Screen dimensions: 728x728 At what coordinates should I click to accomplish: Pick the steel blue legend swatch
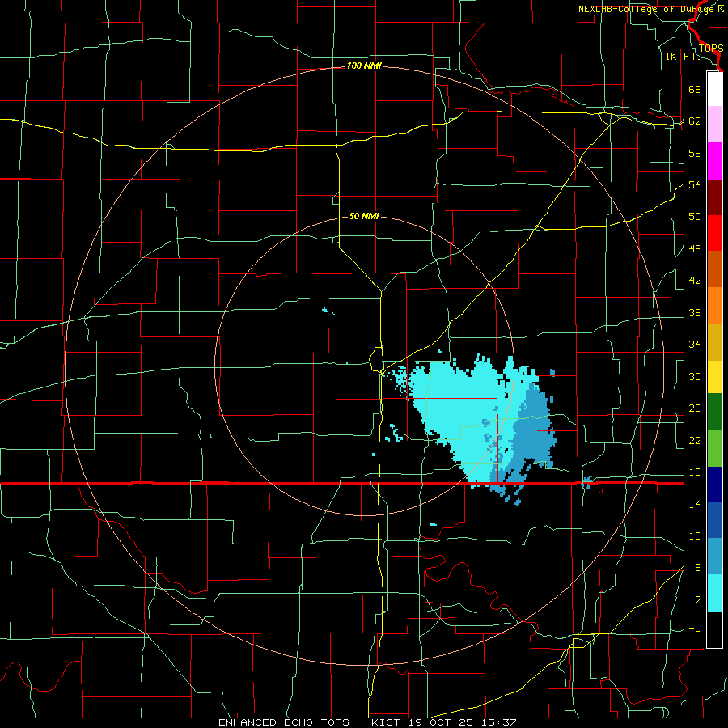(x=714, y=557)
